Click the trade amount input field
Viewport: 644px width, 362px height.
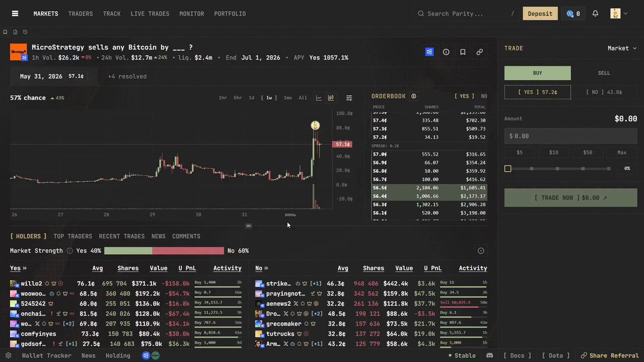570,136
